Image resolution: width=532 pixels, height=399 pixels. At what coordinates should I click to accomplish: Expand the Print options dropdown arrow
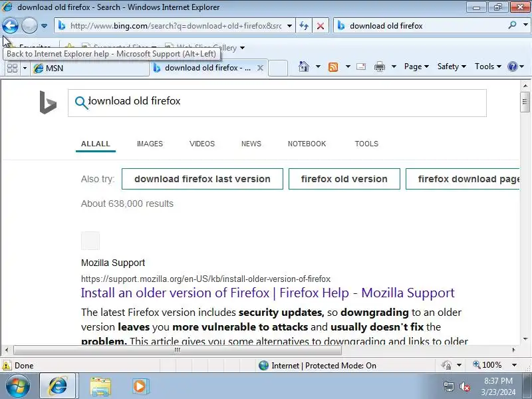(394, 66)
